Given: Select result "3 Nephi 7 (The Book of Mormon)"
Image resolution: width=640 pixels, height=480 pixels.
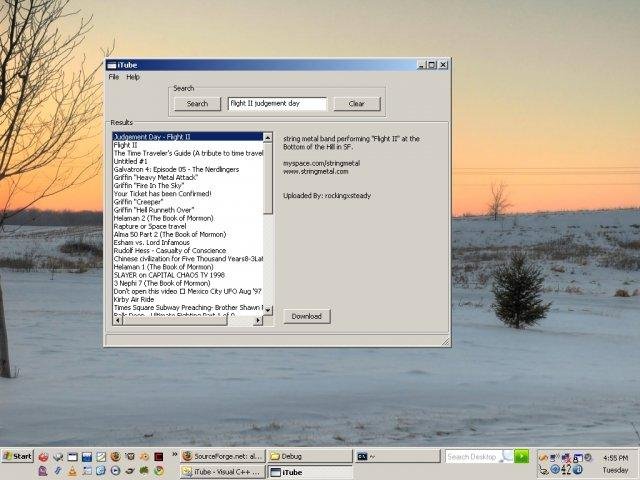Looking at the screenshot, I should pos(188,283).
